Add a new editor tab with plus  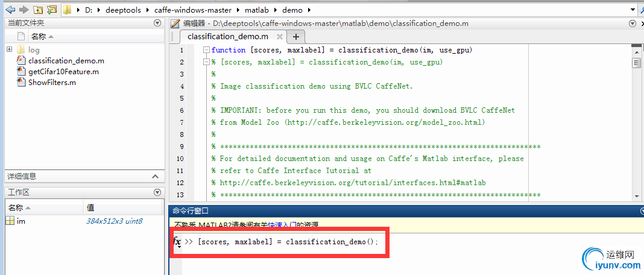(x=295, y=37)
